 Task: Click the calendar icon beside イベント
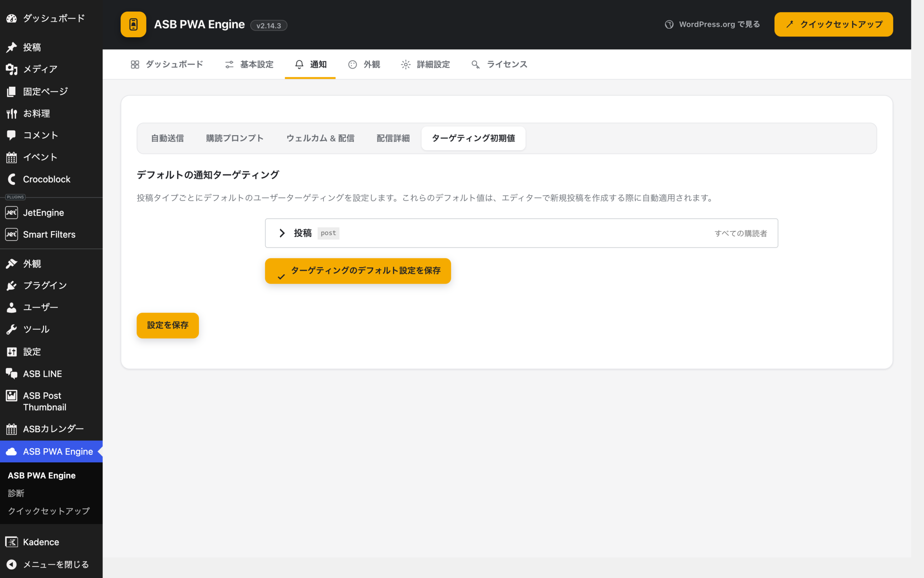12,157
